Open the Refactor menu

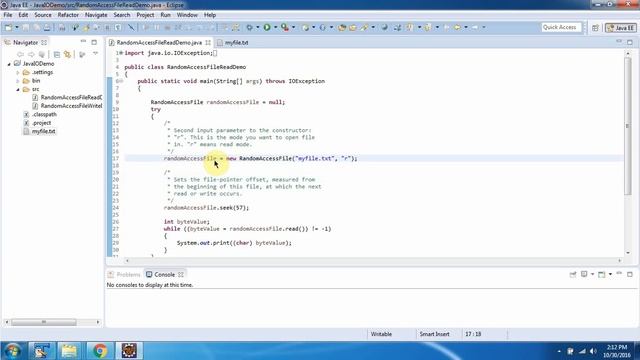(x=68, y=15)
